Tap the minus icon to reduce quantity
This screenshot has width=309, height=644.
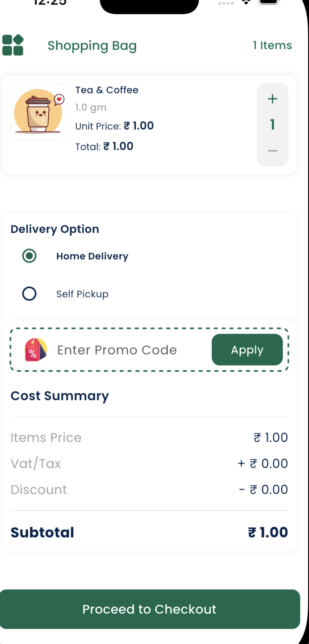click(272, 151)
